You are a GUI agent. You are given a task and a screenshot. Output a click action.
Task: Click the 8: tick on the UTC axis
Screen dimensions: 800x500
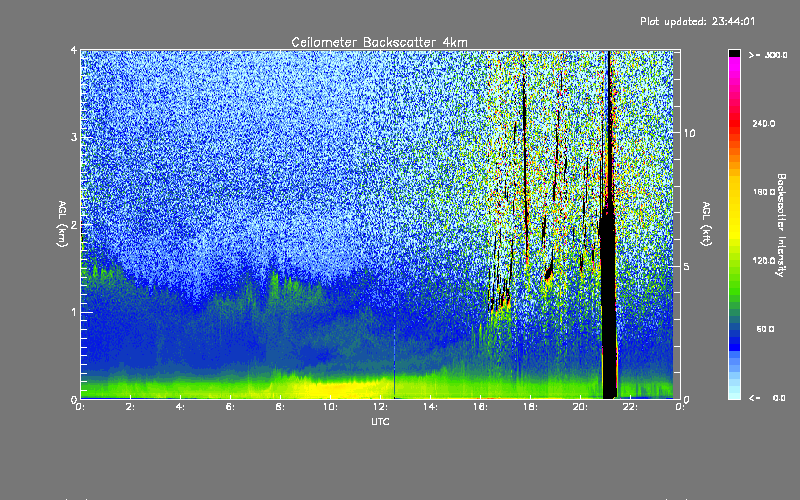[x=280, y=407]
